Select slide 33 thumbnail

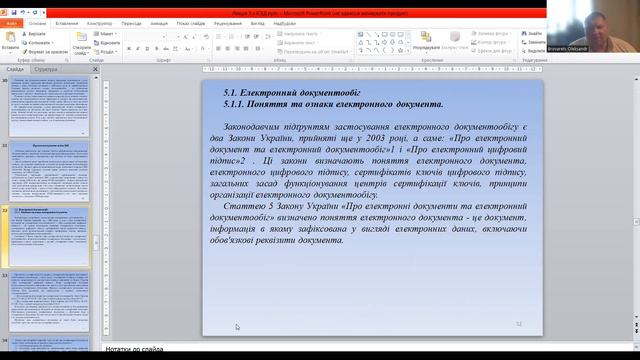coord(49,301)
